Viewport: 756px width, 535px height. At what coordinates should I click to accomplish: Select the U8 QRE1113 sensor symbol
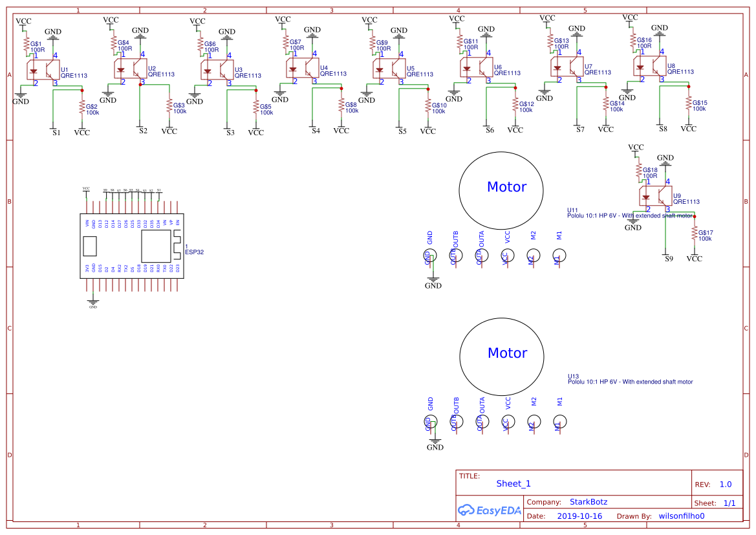point(649,66)
